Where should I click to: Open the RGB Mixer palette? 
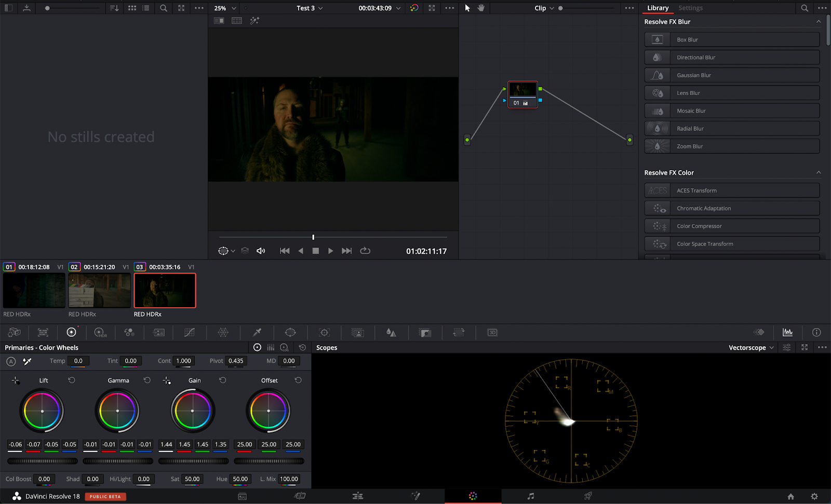(129, 332)
